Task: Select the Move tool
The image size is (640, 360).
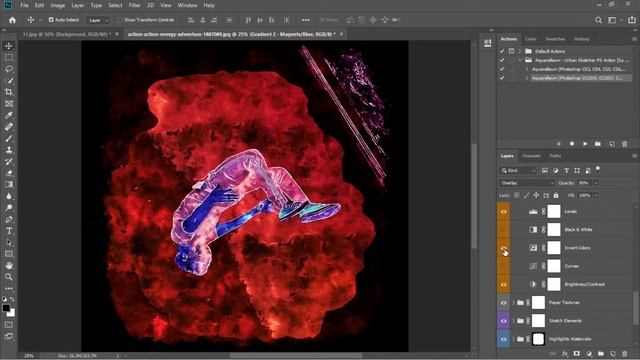Action: [9, 46]
